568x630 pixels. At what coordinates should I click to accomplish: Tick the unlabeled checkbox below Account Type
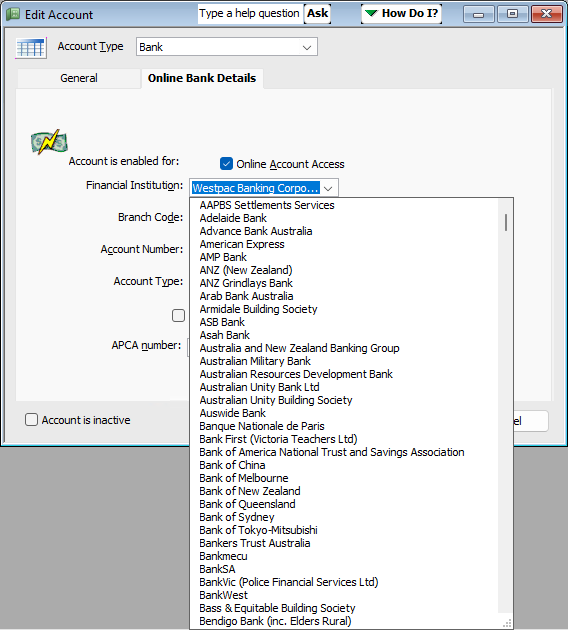click(178, 315)
